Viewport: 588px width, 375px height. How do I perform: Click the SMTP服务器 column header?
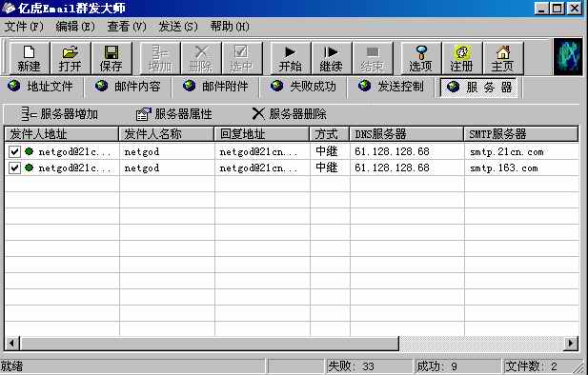pos(521,134)
